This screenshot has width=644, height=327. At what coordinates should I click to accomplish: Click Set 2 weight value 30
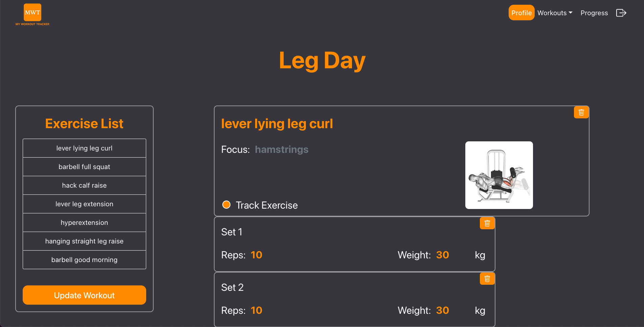click(442, 310)
